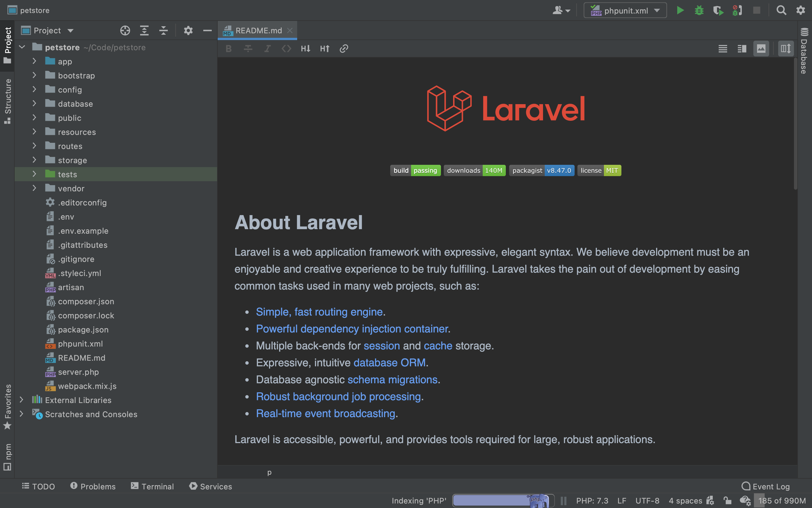Click the green Debug bug icon
Image resolution: width=812 pixels, height=508 pixels.
pos(699,10)
